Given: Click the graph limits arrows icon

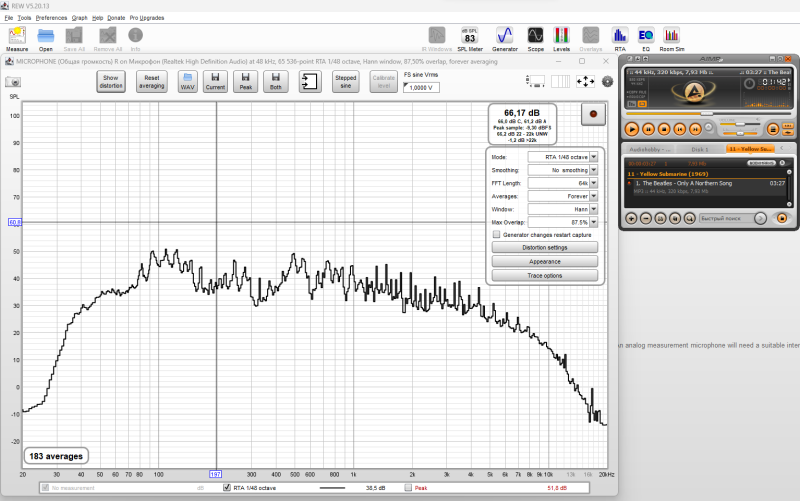Looking at the screenshot, I should coord(585,81).
